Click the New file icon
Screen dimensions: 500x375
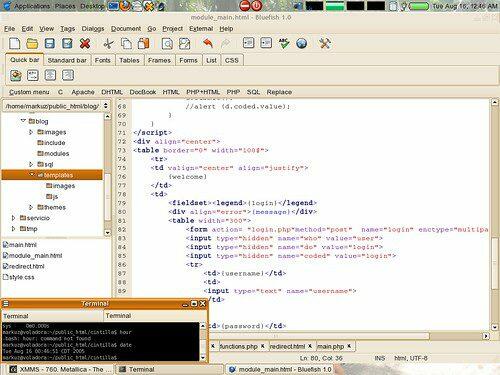click(15, 43)
